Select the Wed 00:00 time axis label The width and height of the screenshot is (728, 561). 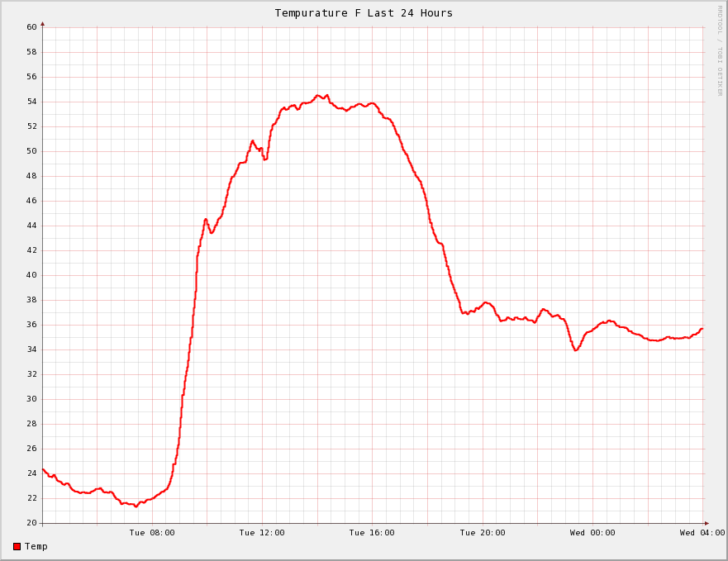tap(592, 533)
